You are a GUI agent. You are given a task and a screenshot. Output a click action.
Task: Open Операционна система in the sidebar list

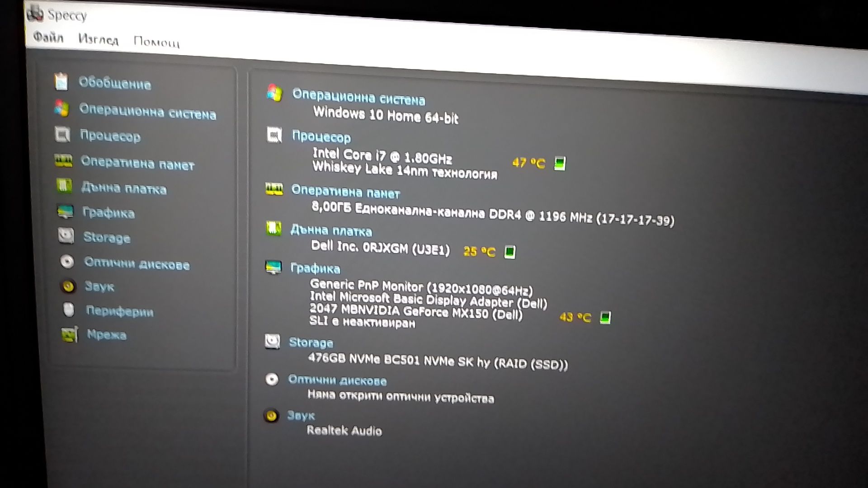[x=147, y=111]
